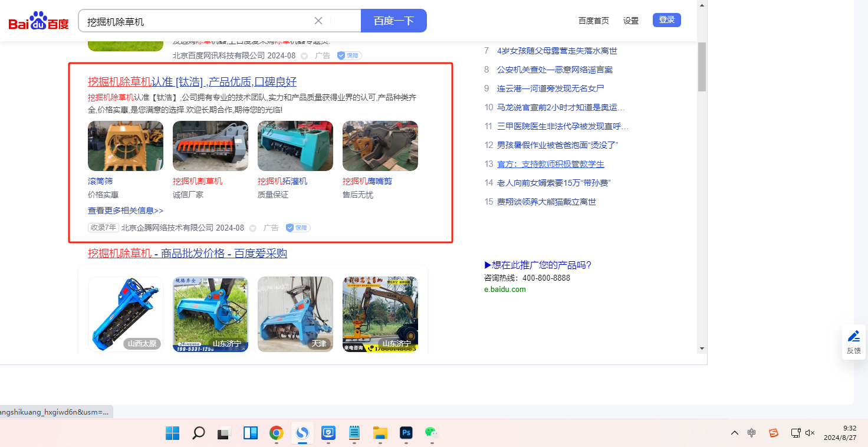Click 查看更多相关信息>> link
The height and width of the screenshot is (447, 868).
coord(126,211)
